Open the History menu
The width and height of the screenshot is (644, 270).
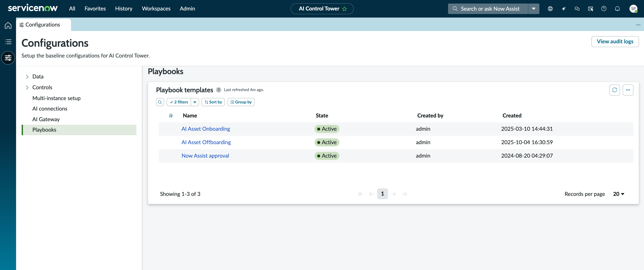[x=124, y=9]
